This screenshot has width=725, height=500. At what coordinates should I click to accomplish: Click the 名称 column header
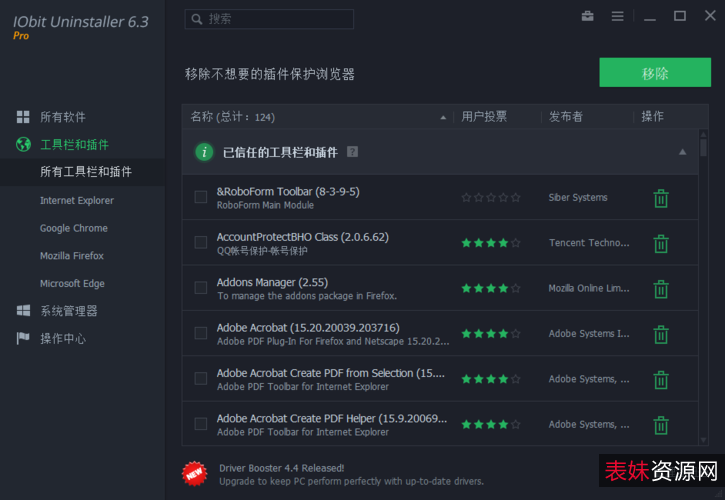pyautogui.click(x=232, y=117)
